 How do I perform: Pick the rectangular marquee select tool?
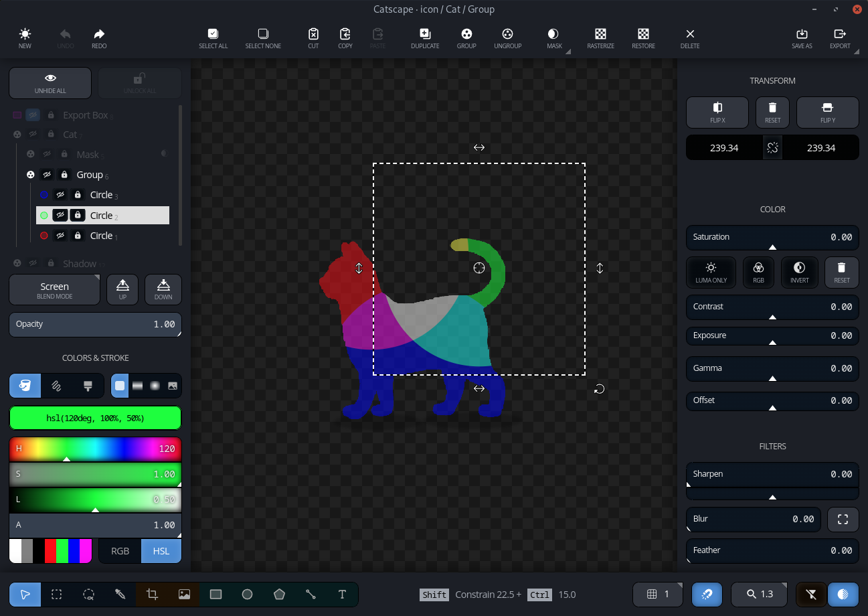57,594
